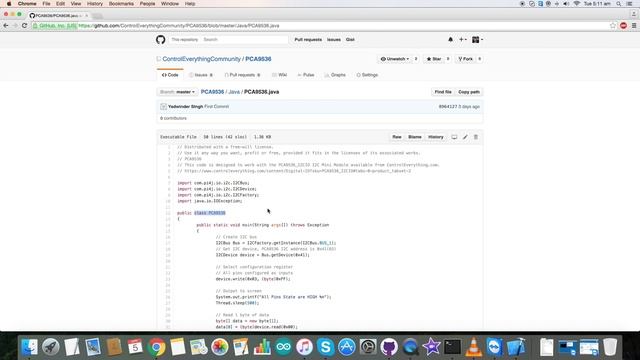This screenshot has width=640, height=360.
Task: Open Finder from the dock
Action: [29, 347]
